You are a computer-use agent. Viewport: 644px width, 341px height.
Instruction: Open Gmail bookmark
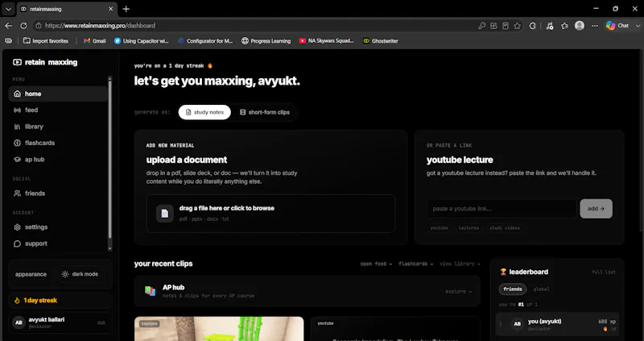94,41
